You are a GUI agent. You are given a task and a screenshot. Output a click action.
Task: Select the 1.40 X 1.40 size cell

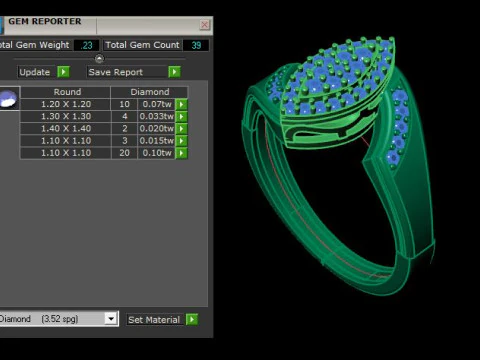pos(66,129)
